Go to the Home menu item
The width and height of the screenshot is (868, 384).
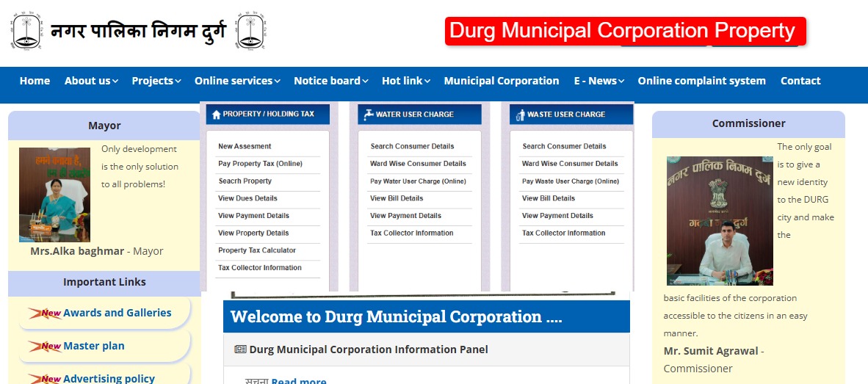coord(35,81)
